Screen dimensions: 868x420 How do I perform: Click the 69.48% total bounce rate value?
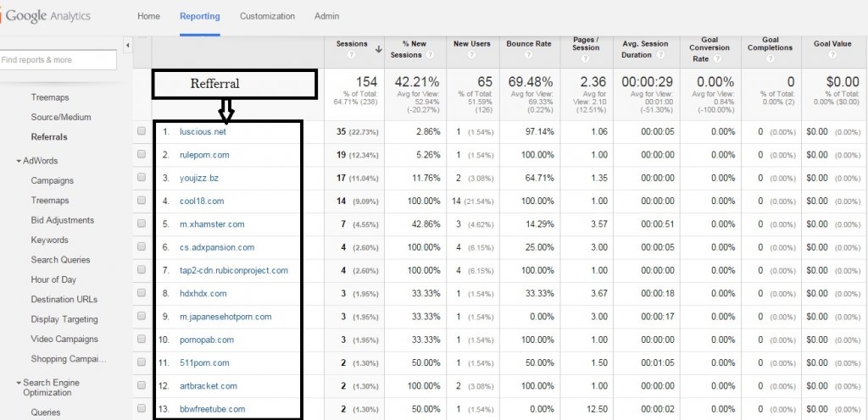pos(531,82)
